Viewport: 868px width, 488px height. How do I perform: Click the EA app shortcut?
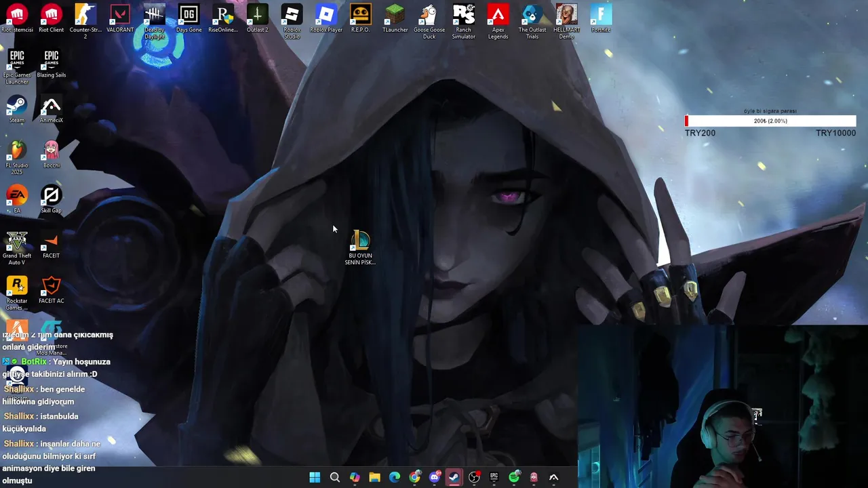coord(17,200)
